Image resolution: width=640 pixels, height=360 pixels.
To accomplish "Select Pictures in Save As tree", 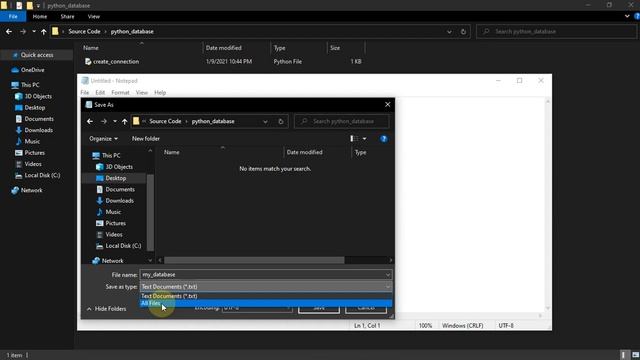I will (111, 223).
